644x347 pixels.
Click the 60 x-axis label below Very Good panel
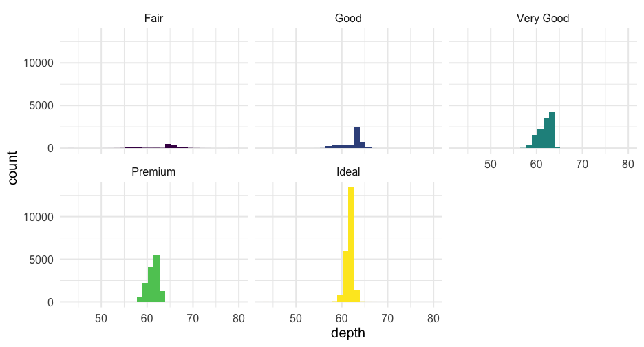click(x=536, y=164)
